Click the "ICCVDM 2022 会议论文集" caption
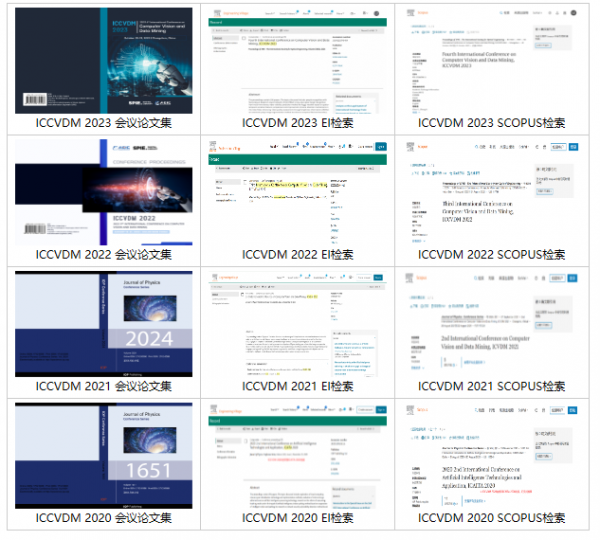The width and height of the screenshot is (600, 540). click(104, 254)
